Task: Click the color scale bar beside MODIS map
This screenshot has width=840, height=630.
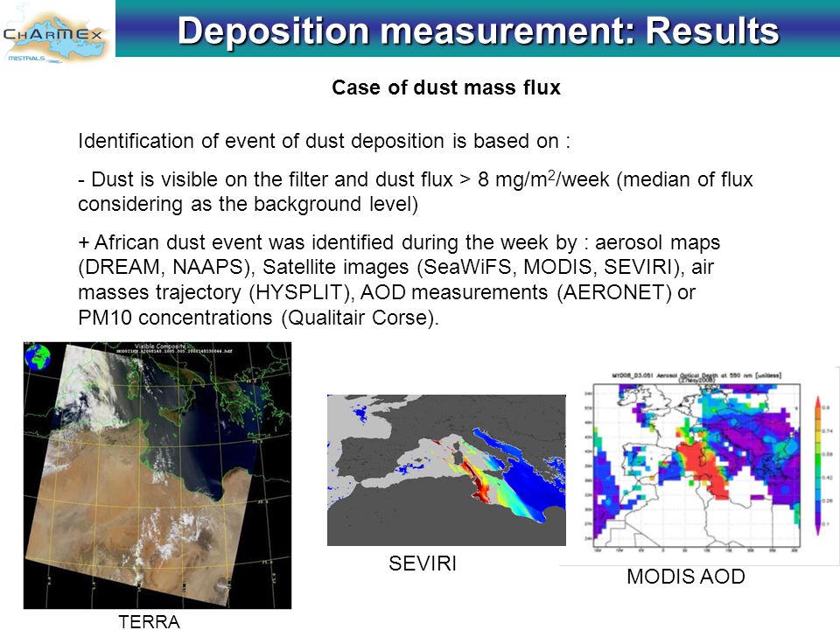Action: [x=818, y=465]
